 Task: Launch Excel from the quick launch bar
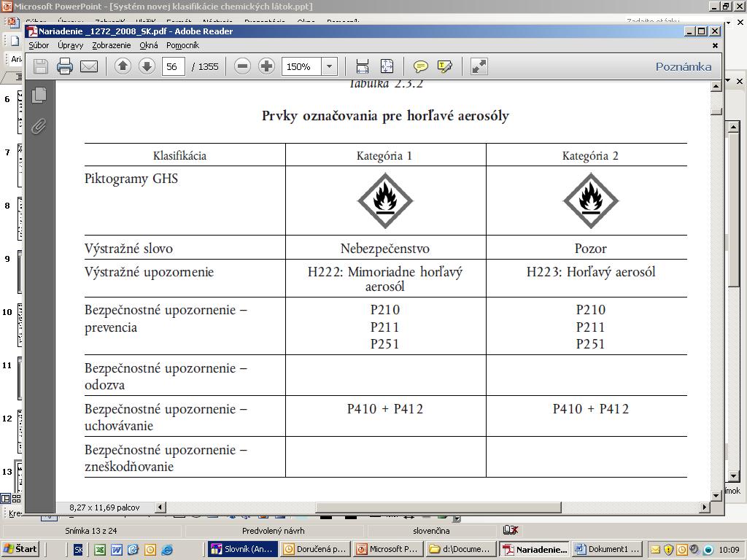99,550
